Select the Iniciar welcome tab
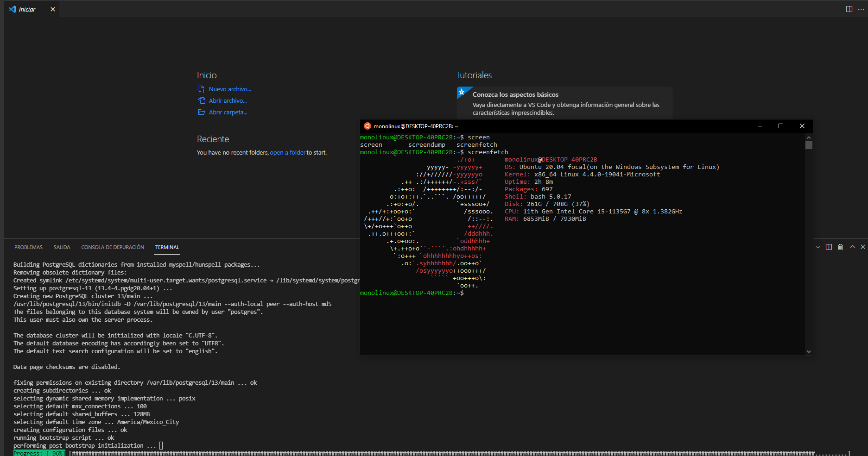Screen dimensions: 868x456 (x=27, y=9)
